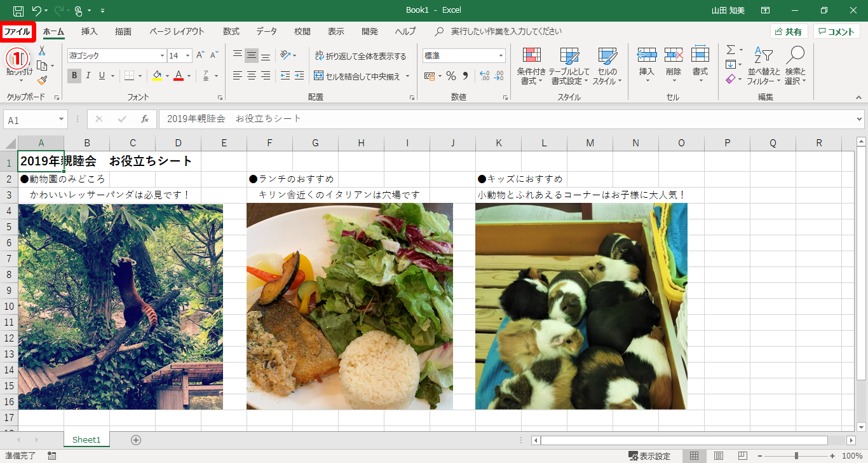868x463 pixels.
Task: Switch to the 数式 tab
Action: (x=231, y=31)
